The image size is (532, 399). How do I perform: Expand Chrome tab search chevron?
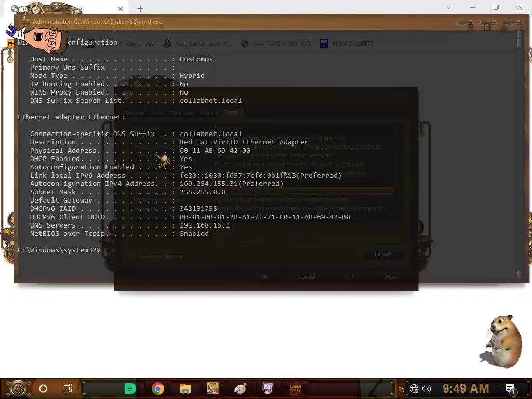(x=448, y=7)
